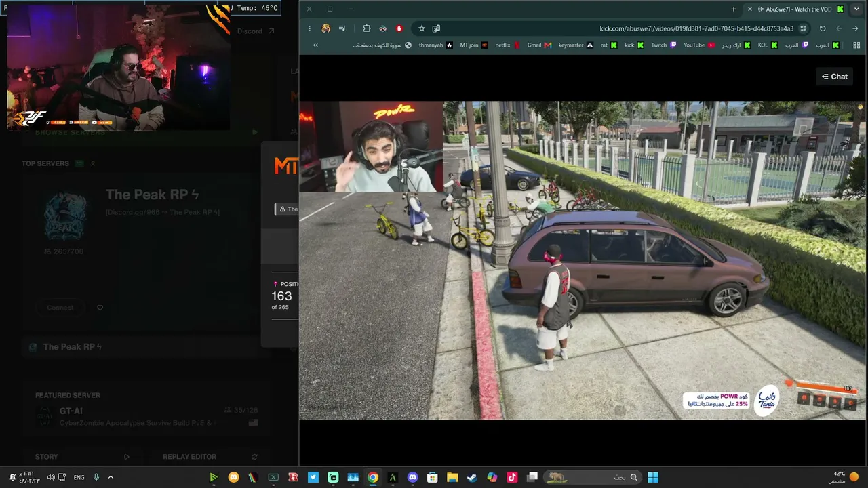Open the Twitch bookmark
Viewport: 868px width, 488px height.
click(664, 45)
